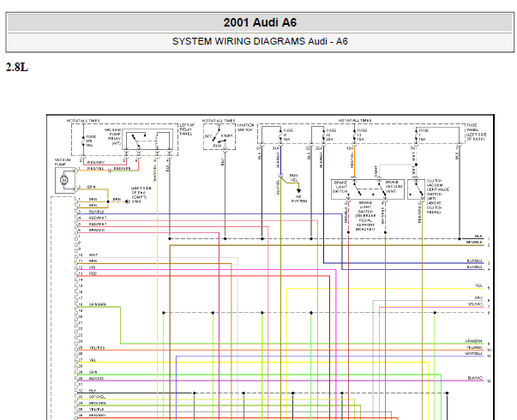Click '(LEFT SIDE OF ENG COMPT)' ground note
Screen dimensions: 517x420
click(x=141, y=195)
